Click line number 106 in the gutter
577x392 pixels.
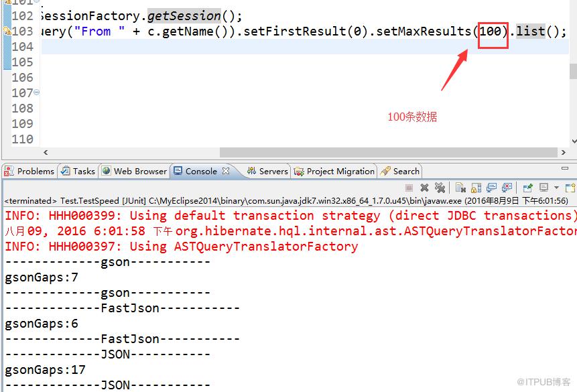[x=22, y=78]
